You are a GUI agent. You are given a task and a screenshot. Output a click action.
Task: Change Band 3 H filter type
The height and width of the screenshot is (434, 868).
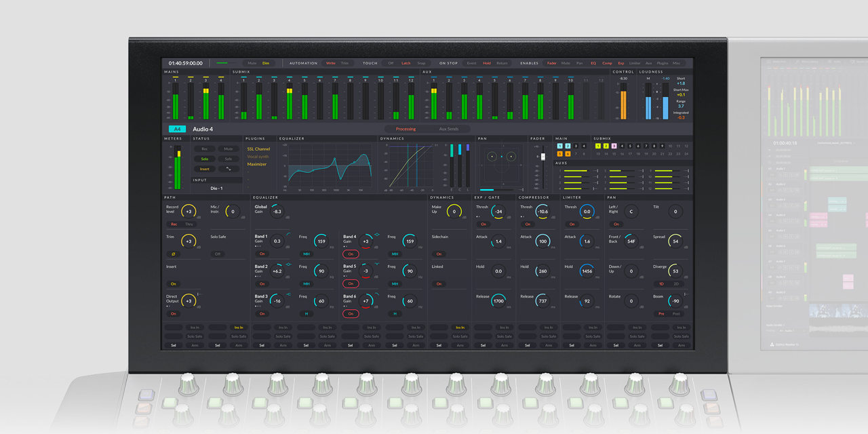click(307, 314)
